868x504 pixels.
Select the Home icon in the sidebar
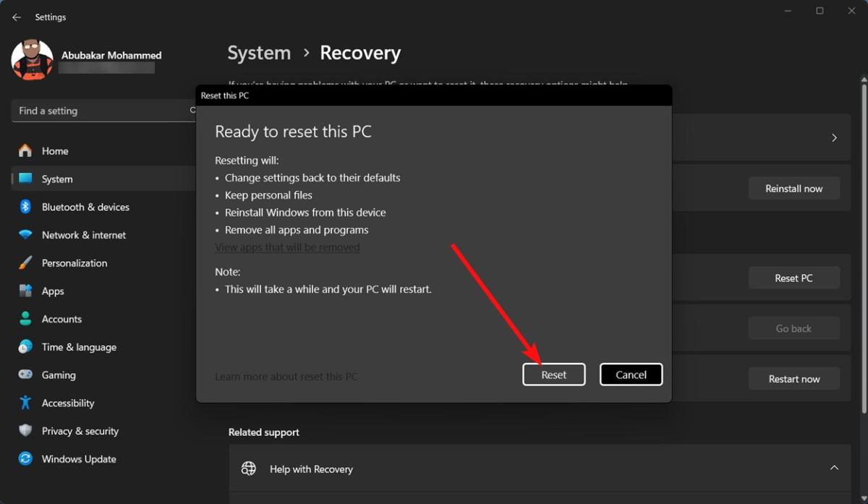tap(22, 150)
